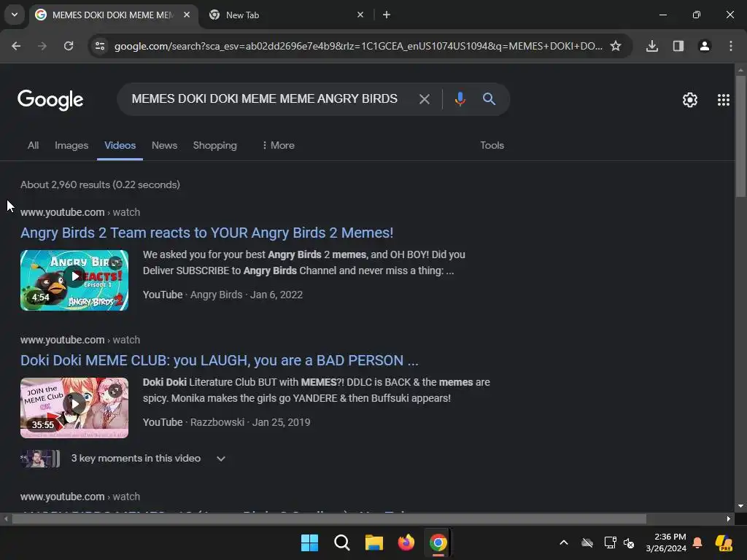Image resolution: width=747 pixels, height=560 pixels.
Task: Switch to Images results tab
Action: (x=71, y=145)
